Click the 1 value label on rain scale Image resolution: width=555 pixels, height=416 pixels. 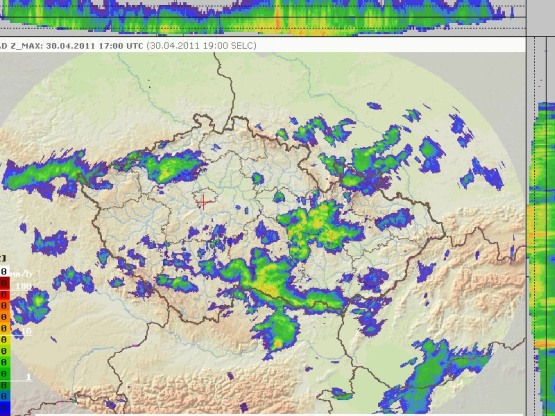pos(28,377)
